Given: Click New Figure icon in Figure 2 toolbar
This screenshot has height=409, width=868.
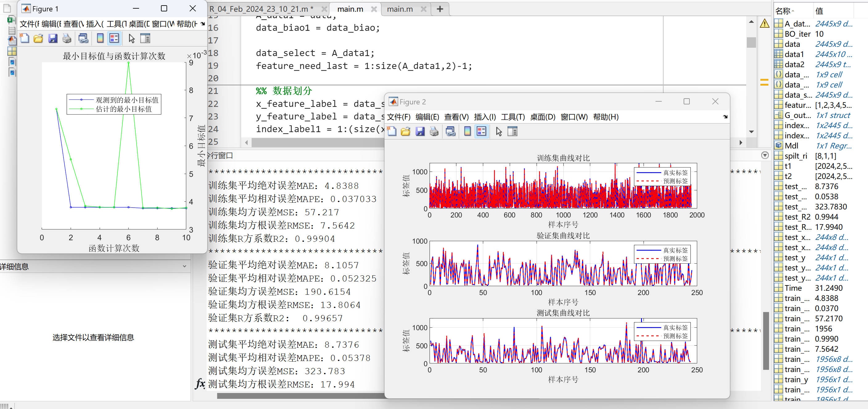Looking at the screenshot, I should pyautogui.click(x=392, y=131).
